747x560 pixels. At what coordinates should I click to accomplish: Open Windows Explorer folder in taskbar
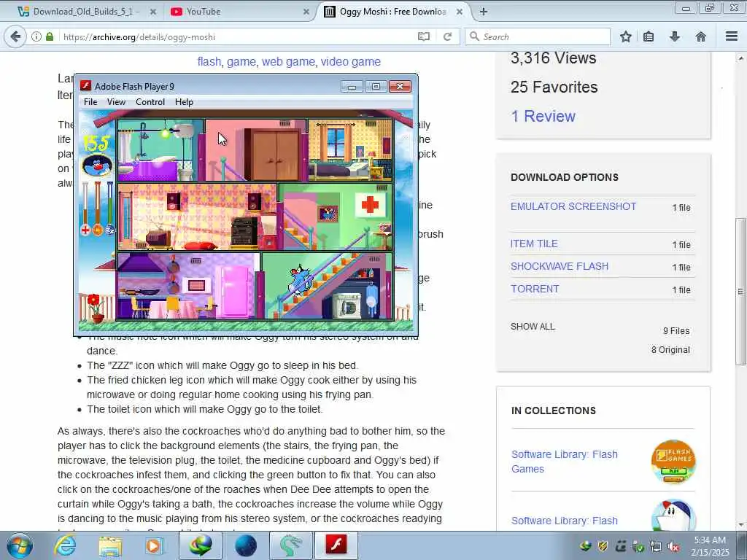(110, 545)
